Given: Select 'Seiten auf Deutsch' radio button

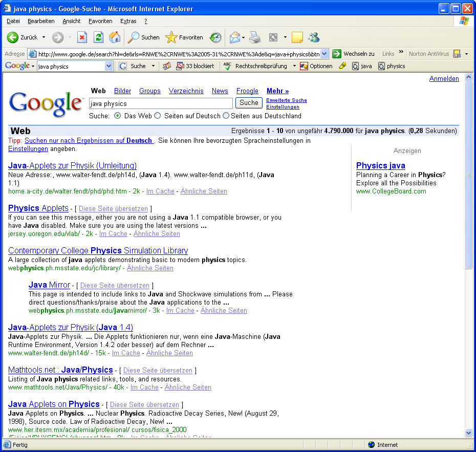Looking at the screenshot, I should click(x=158, y=116).
